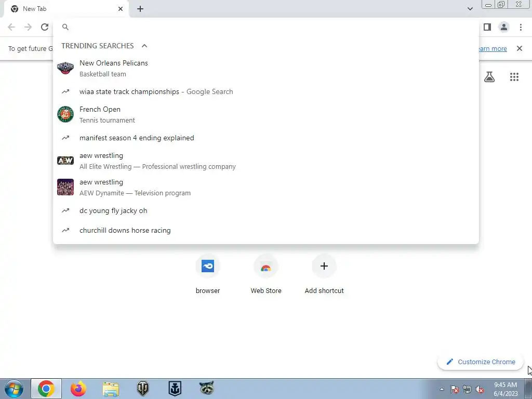Click the search magnifier icon in the omnibox
Screen dimensions: 532x399
[x=65, y=27]
